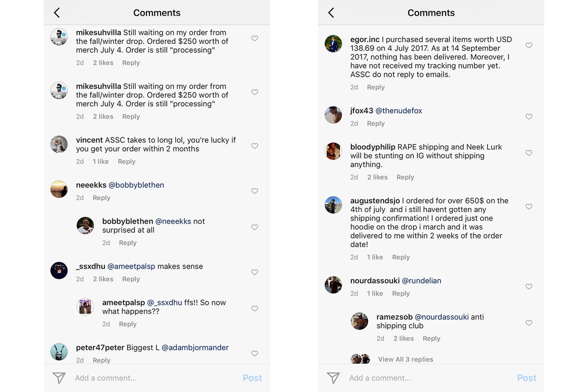Like vincent's comment about ASSC
Screen dimensions: 588x392
click(254, 146)
